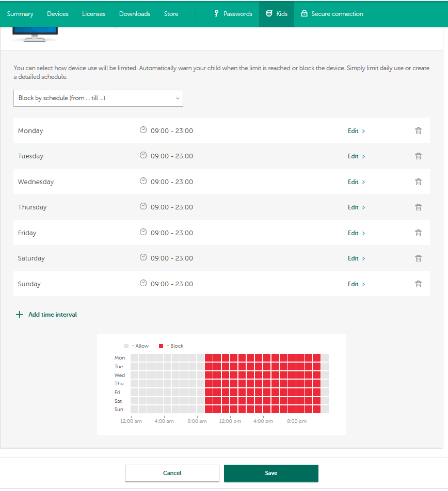The height and width of the screenshot is (491, 448).
Task: Delete the Sunday time interval
Action: click(418, 284)
